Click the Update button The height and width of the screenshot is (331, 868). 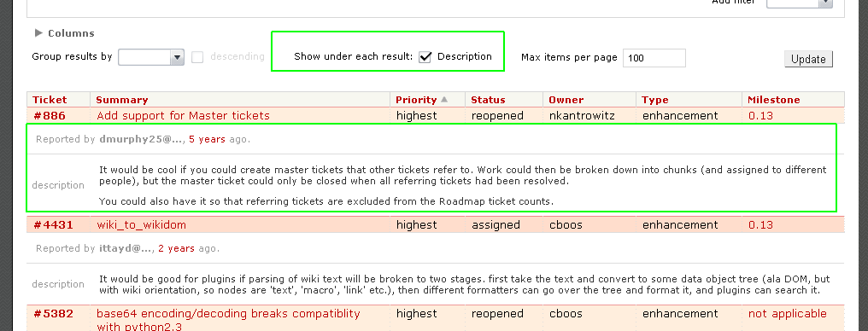[808, 59]
